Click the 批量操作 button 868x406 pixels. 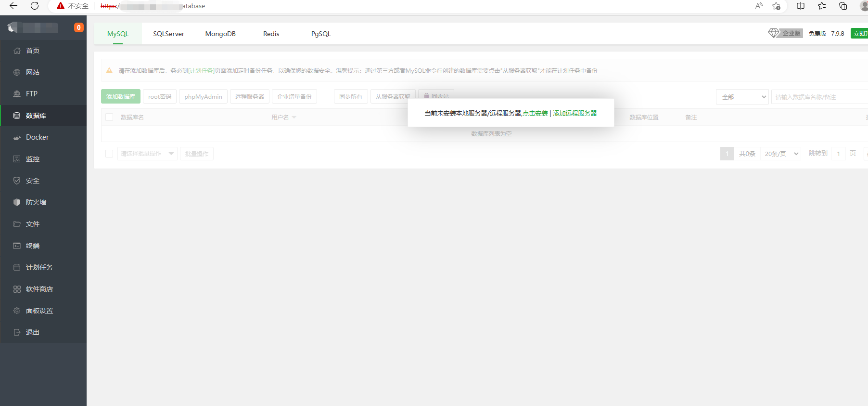(197, 154)
